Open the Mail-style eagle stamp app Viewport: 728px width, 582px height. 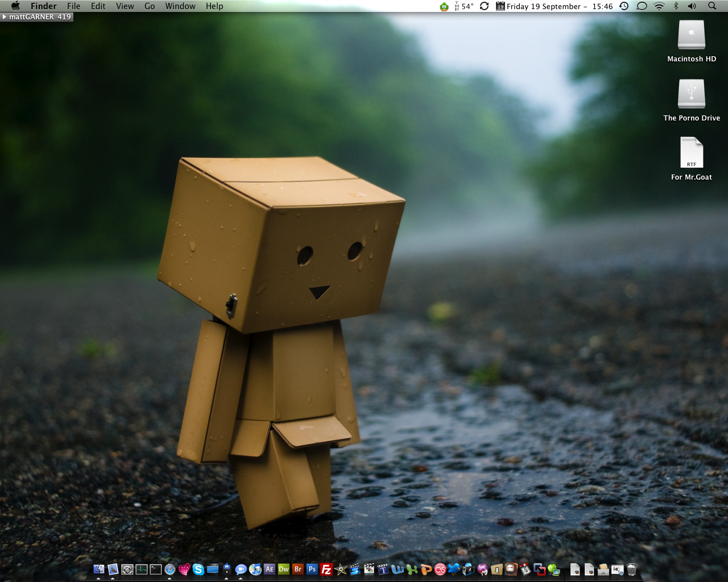coord(113,569)
